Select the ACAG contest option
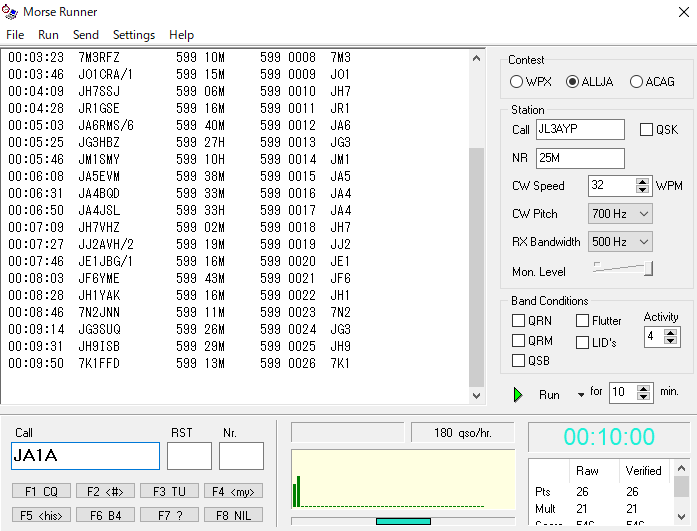Screen dimensions: 697x531 637,82
